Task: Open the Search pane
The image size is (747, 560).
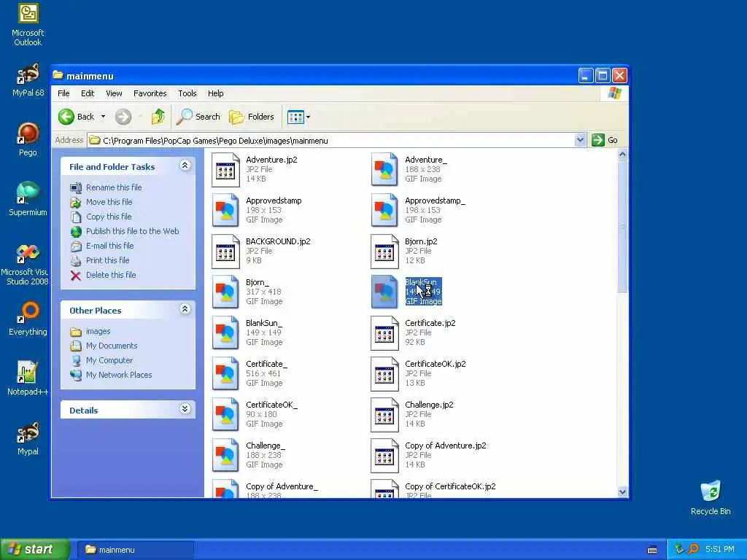Action: [198, 117]
